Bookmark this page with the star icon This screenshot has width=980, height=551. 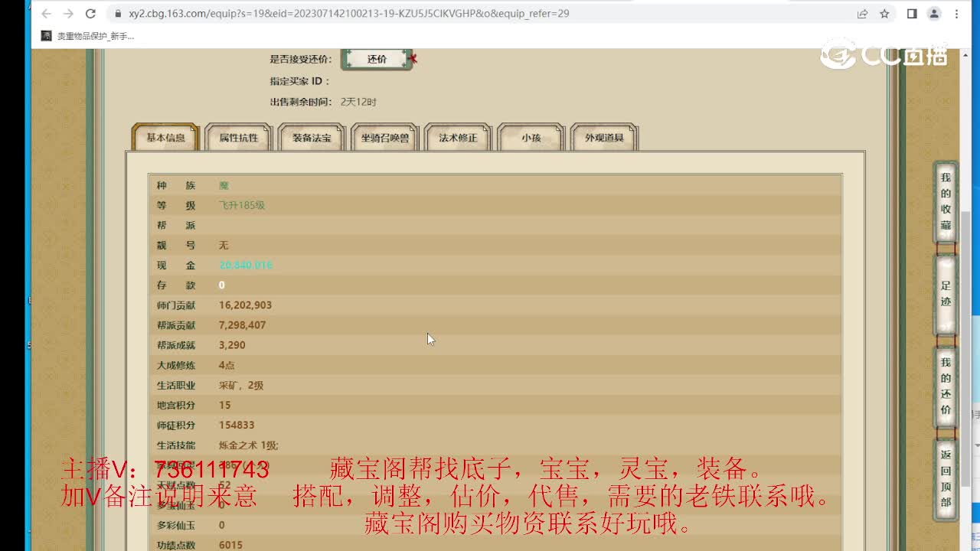coord(884,14)
